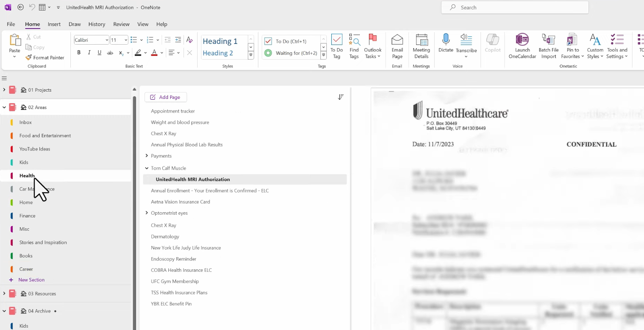Expand the 03 Resources notebook
This screenshot has height=330, width=644.
4,293
